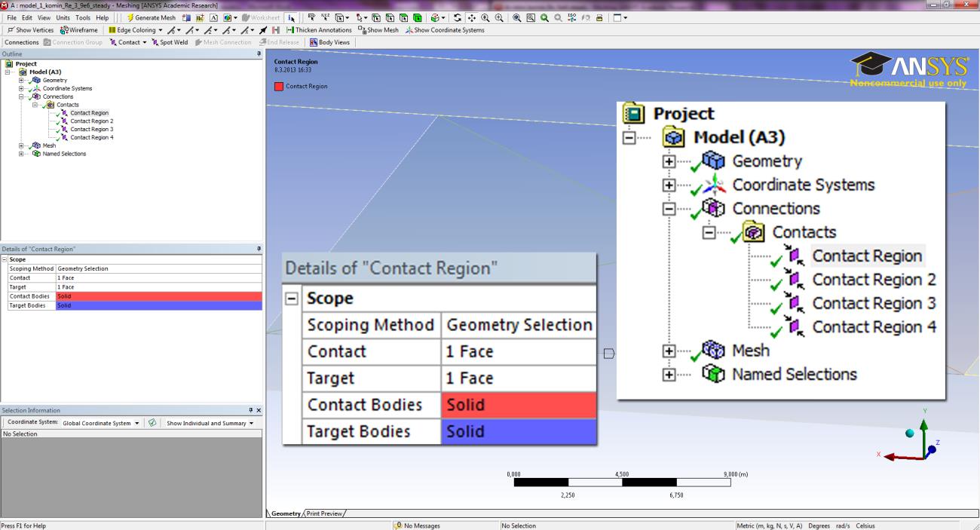This screenshot has height=530, width=980.
Task: Open the Tools menu
Action: point(83,17)
